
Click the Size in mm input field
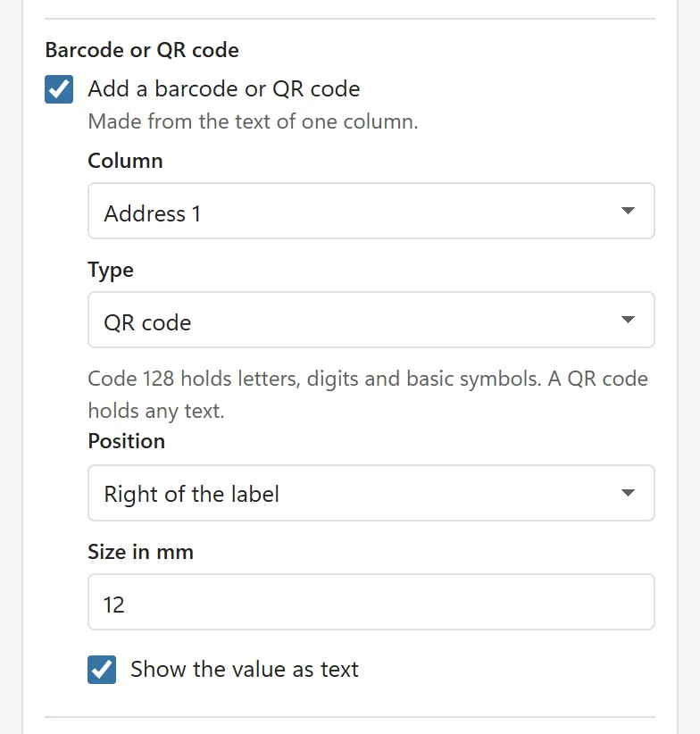tap(371, 602)
